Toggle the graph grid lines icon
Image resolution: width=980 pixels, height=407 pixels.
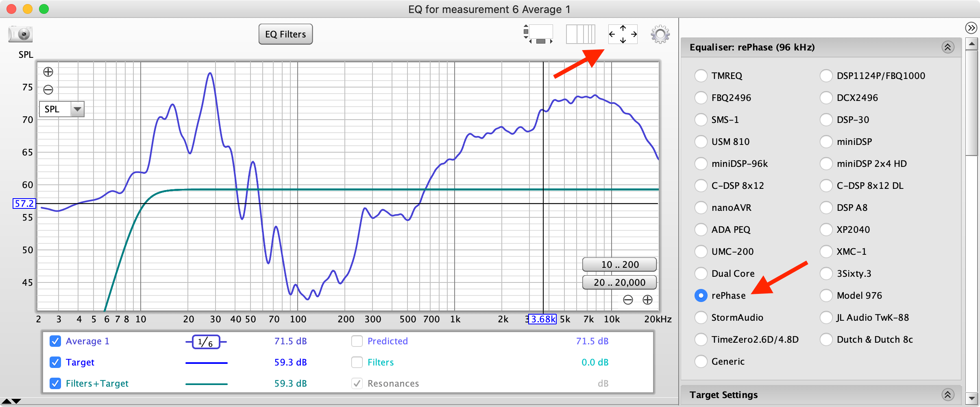[580, 34]
